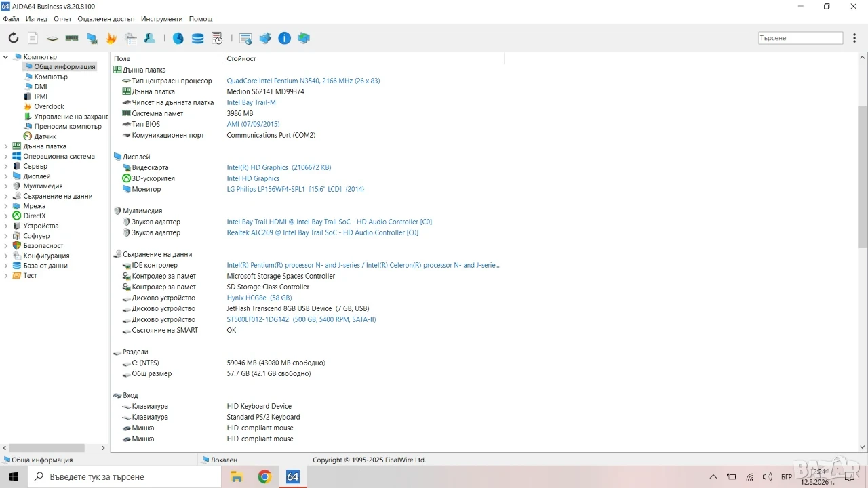Click the scheduled report clock icon

[x=217, y=38]
